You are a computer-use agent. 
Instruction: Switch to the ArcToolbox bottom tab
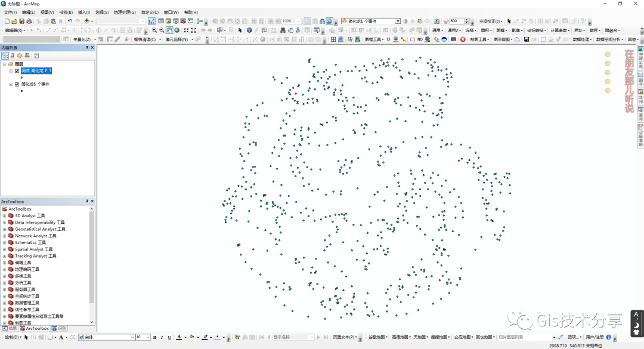pos(35,328)
